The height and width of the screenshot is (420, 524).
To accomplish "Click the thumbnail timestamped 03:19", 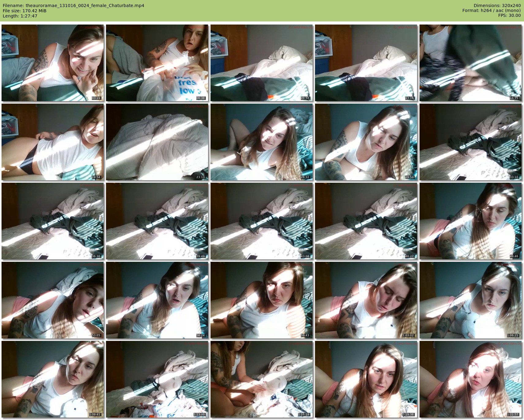I will click(x=52, y=63).
